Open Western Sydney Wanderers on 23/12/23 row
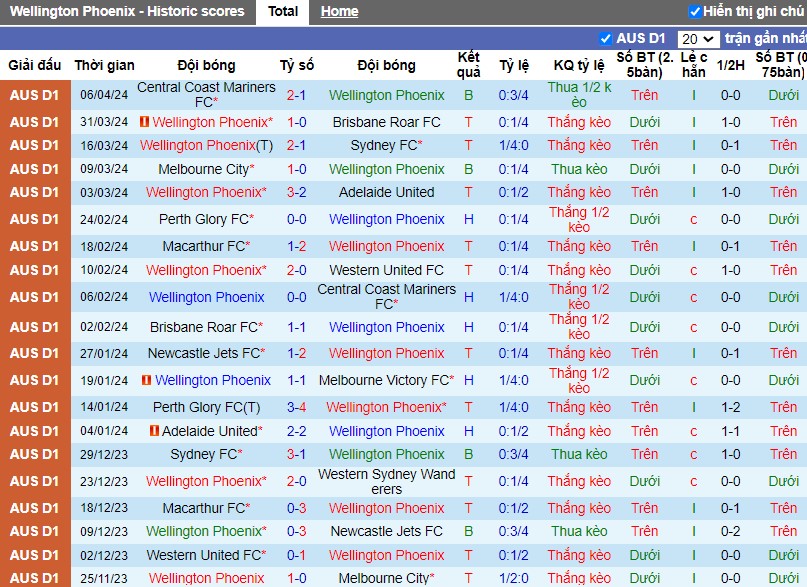 pos(387,482)
